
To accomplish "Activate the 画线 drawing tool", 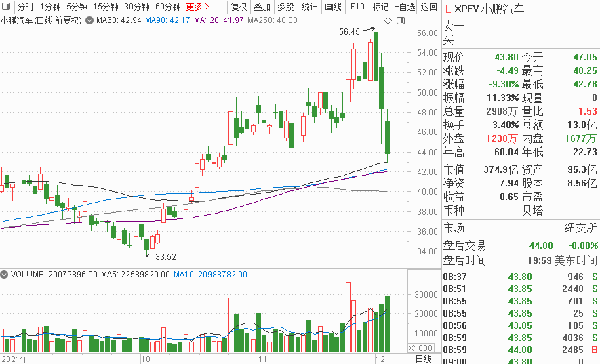I will (x=333, y=7).
